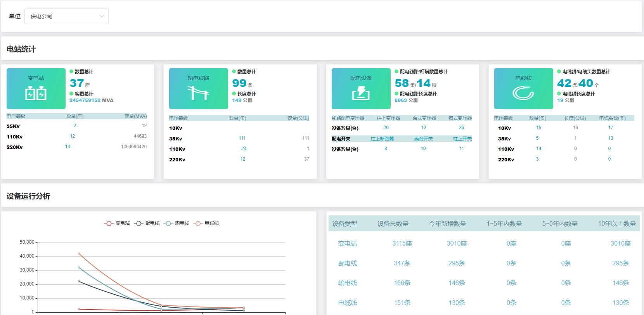Click the 柱上变压器 quantity 20
The image size is (644, 315).
coord(386,128)
